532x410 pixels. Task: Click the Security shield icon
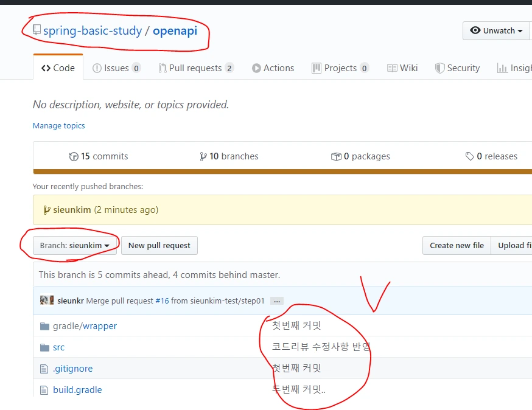[439, 68]
